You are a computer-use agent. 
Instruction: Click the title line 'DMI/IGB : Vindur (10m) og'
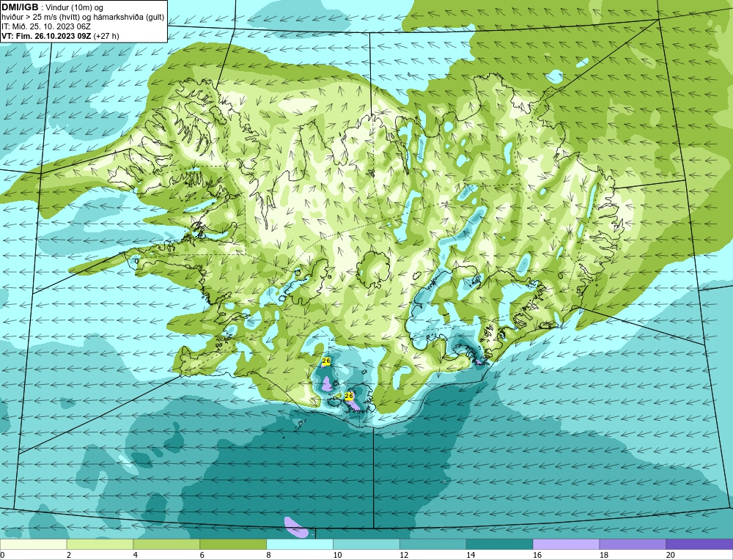(52, 7)
